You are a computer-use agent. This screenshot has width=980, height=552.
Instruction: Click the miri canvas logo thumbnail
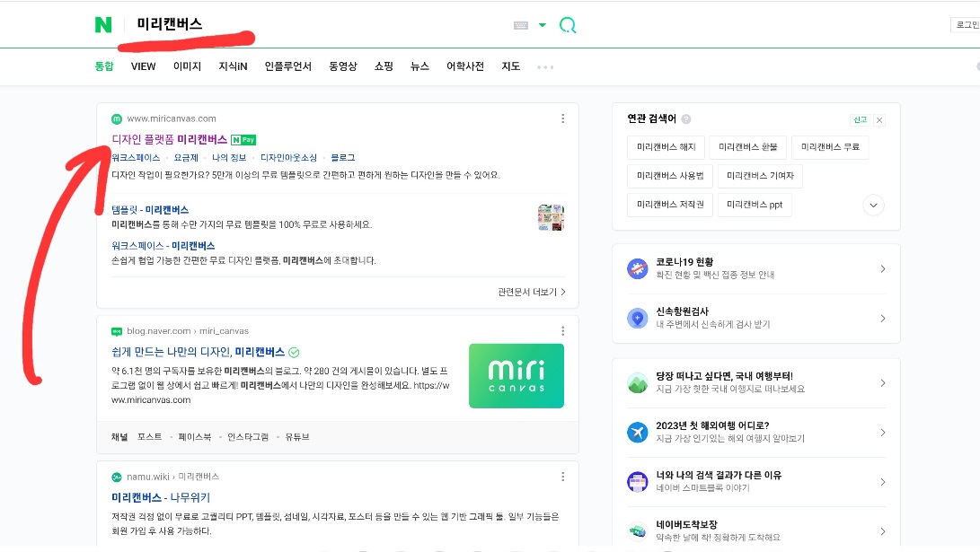pyautogui.click(x=516, y=376)
